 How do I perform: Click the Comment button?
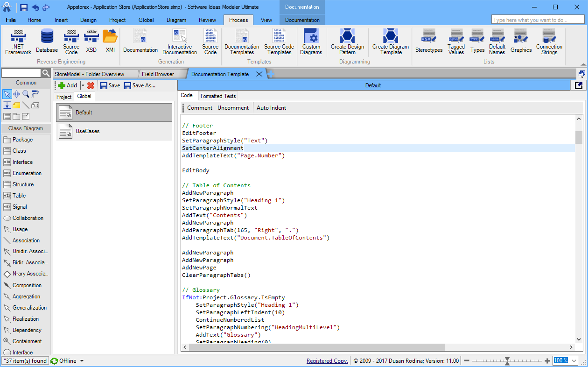(x=200, y=107)
